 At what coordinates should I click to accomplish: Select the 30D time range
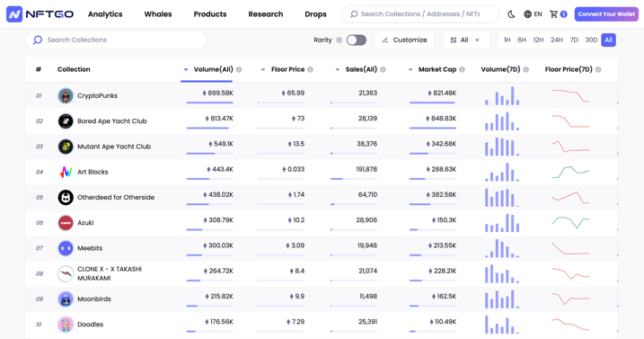coord(591,40)
